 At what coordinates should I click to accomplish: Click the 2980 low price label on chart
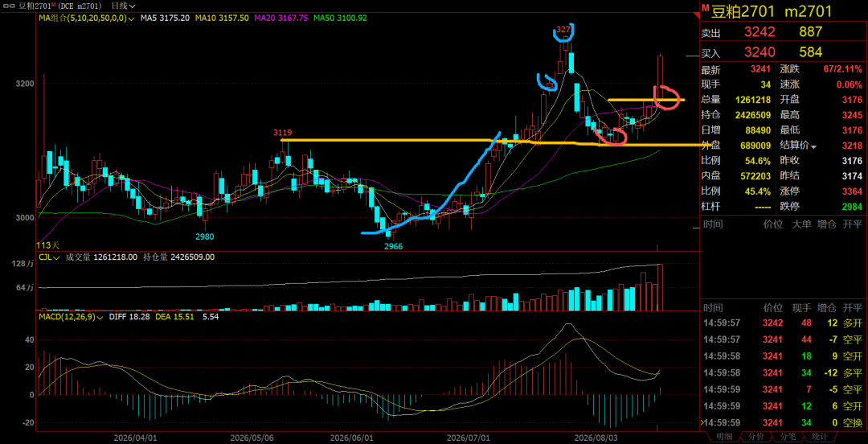point(205,236)
